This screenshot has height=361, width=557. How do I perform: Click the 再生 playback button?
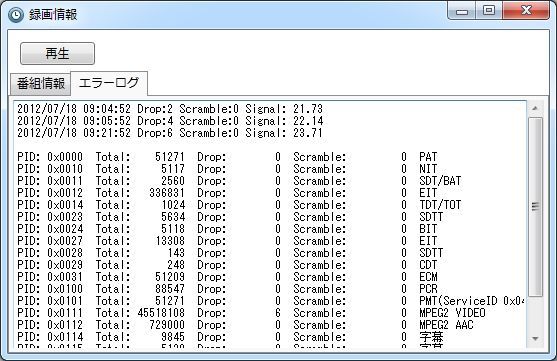58,53
